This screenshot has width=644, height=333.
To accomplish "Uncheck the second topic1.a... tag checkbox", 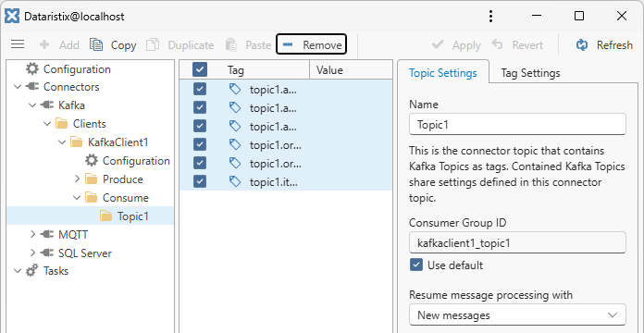I will (200, 107).
